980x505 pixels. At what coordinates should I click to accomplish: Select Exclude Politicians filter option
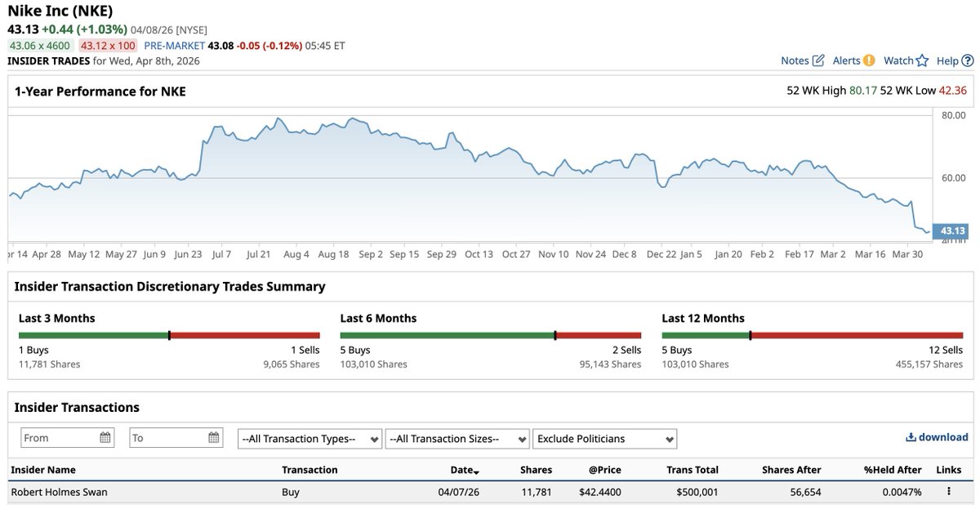click(x=604, y=438)
